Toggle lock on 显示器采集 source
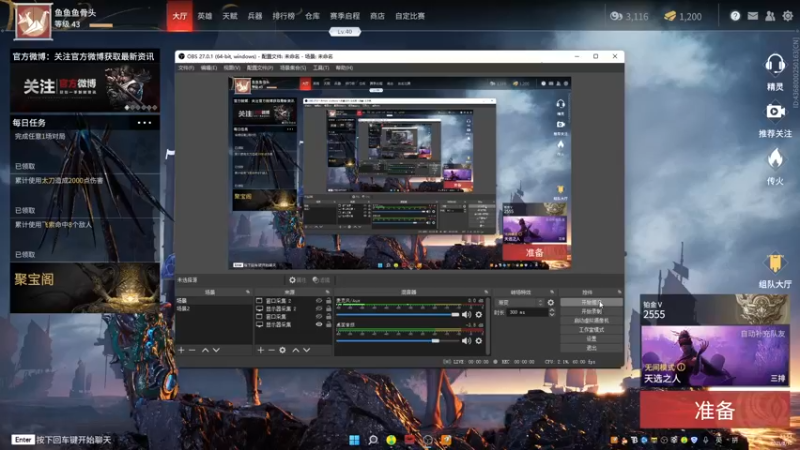The width and height of the screenshot is (800, 450). coord(329,324)
